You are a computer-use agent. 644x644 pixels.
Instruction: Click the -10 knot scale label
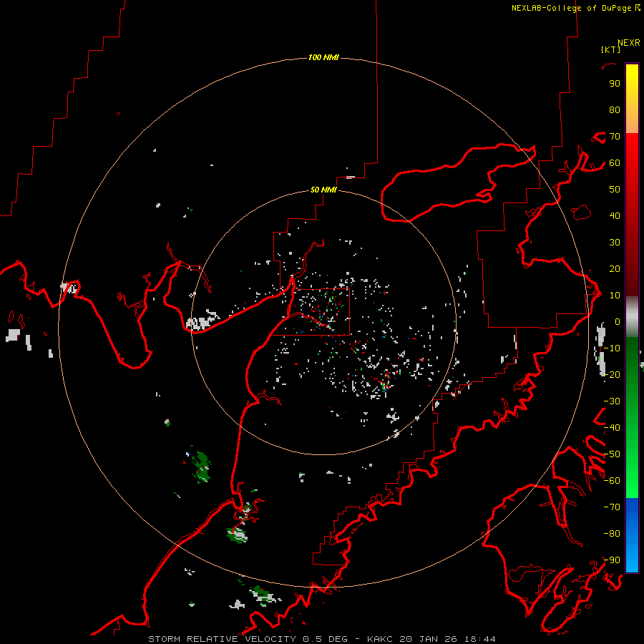click(x=612, y=348)
